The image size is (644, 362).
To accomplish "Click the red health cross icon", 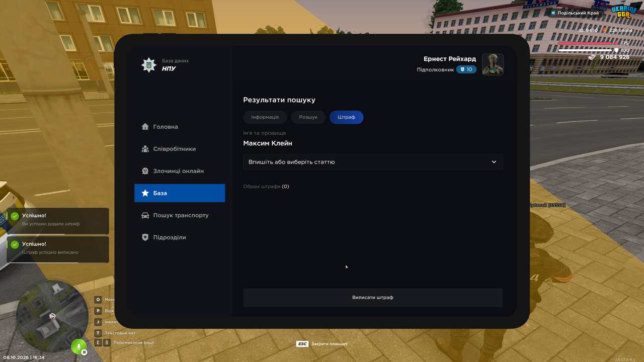I will coord(616,43).
